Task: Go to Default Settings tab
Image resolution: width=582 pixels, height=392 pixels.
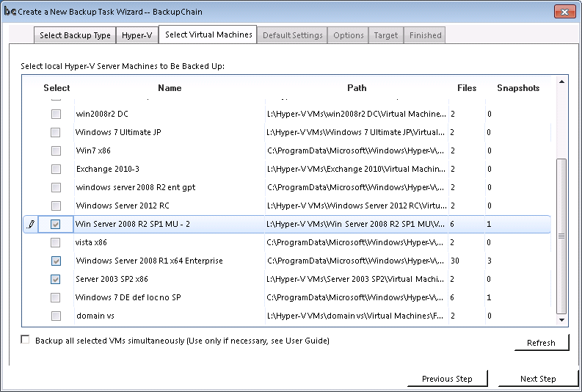Action: (293, 35)
